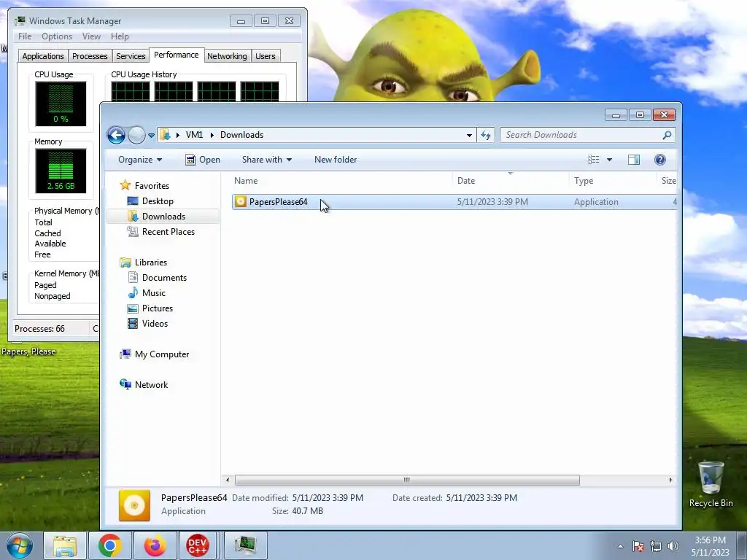Click the Refresh button beside address bar

coord(485,135)
